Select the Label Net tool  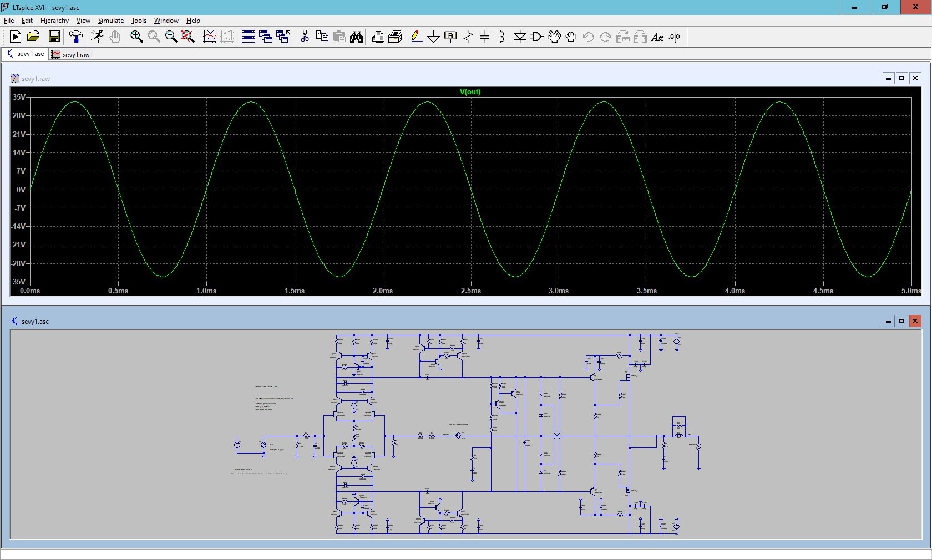click(x=451, y=37)
